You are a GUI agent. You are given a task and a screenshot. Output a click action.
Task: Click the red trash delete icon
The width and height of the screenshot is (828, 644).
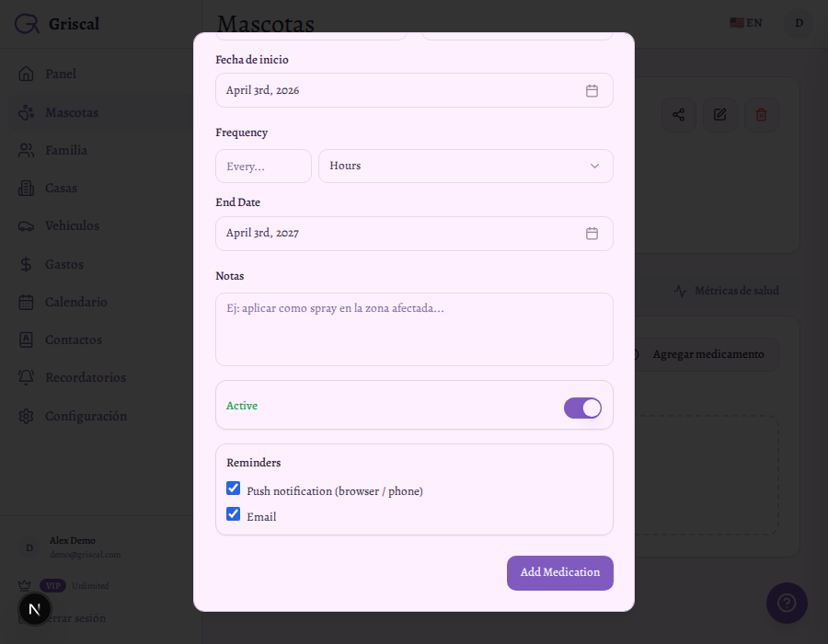tap(761, 115)
